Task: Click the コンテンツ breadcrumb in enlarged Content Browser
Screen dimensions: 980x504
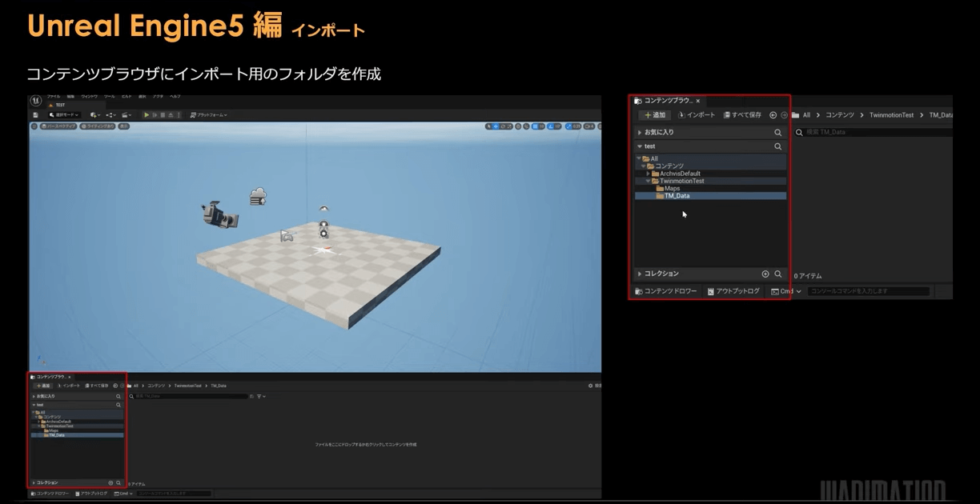Action: (x=840, y=115)
